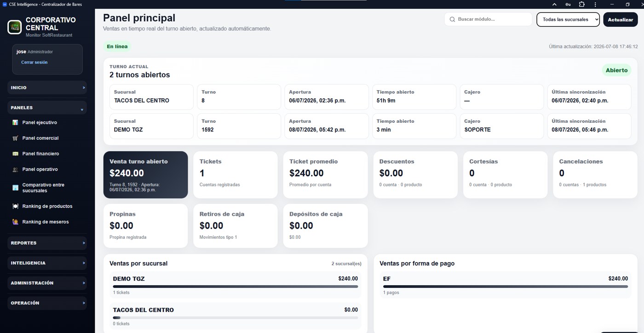Open Panel ejecutivo
The image size is (644, 333).
point(40,123)
